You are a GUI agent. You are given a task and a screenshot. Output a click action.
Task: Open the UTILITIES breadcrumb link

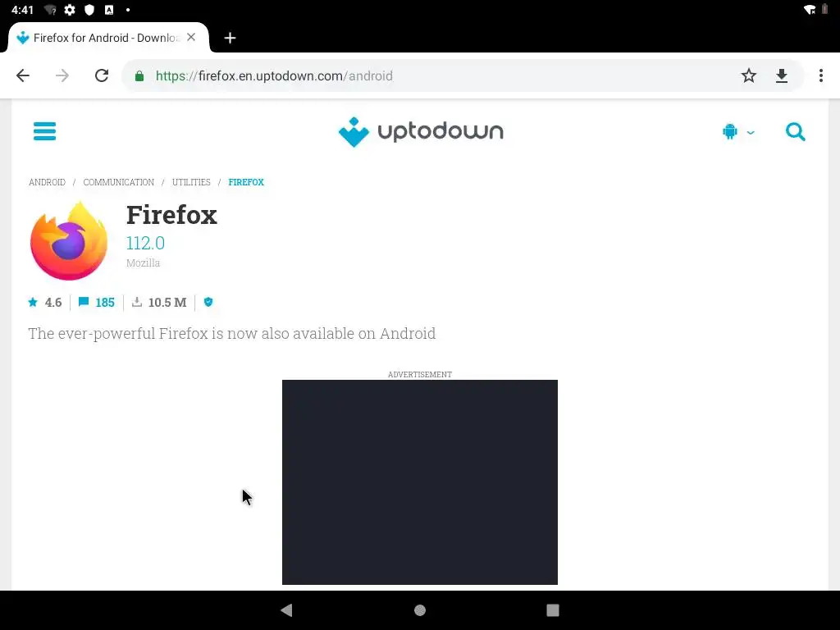pyautogui.click(x=191, y=182)
